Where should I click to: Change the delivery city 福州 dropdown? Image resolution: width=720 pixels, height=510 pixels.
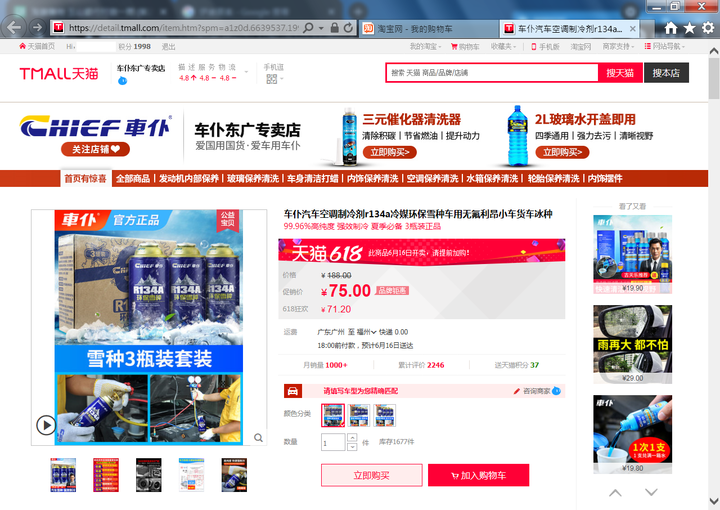366,332
